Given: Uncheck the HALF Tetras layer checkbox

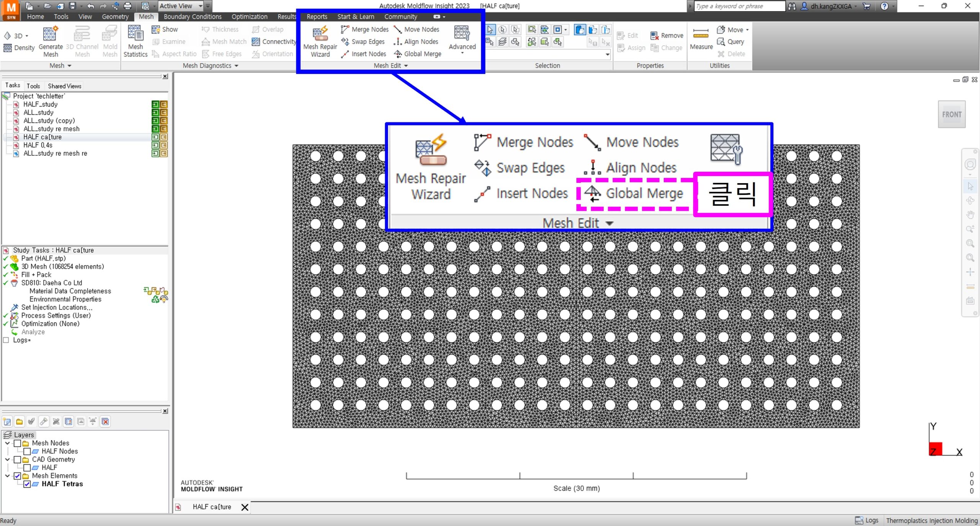Looking at the screenshot, I should click(x=27, y=484).
